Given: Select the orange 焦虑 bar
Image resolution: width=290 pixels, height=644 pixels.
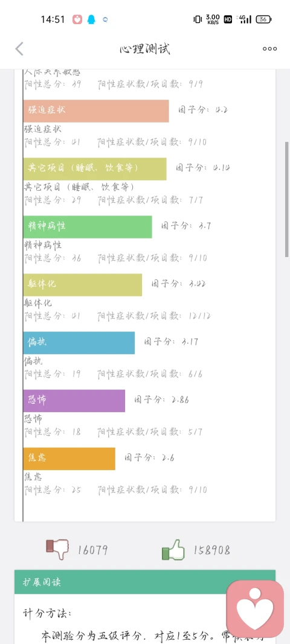Looking at the screenshot, I should point(69,458).
